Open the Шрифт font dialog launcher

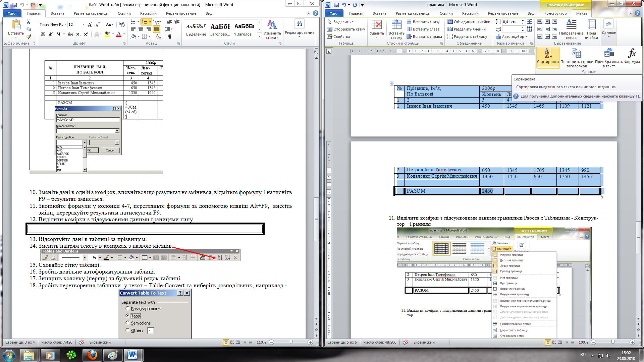point(124,44)
